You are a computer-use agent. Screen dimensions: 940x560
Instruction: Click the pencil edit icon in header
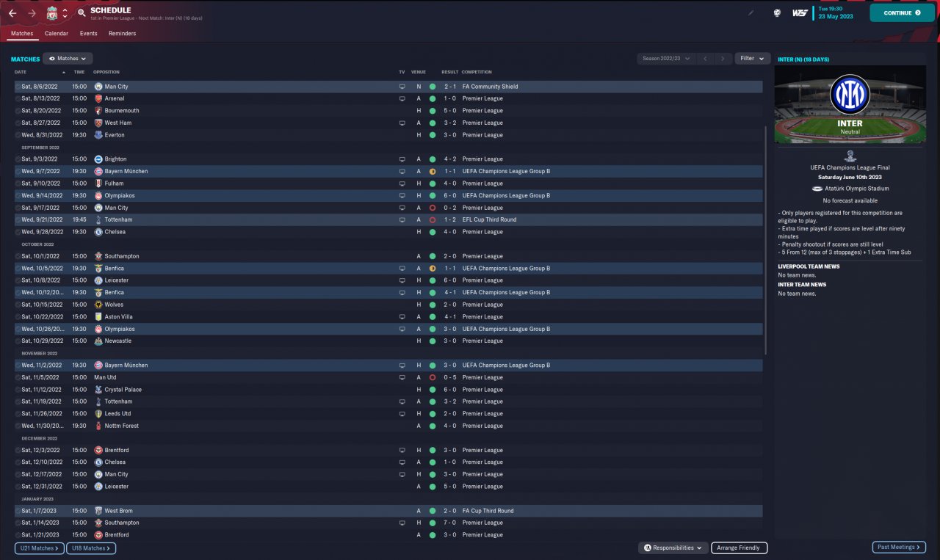tap(751, 12)
